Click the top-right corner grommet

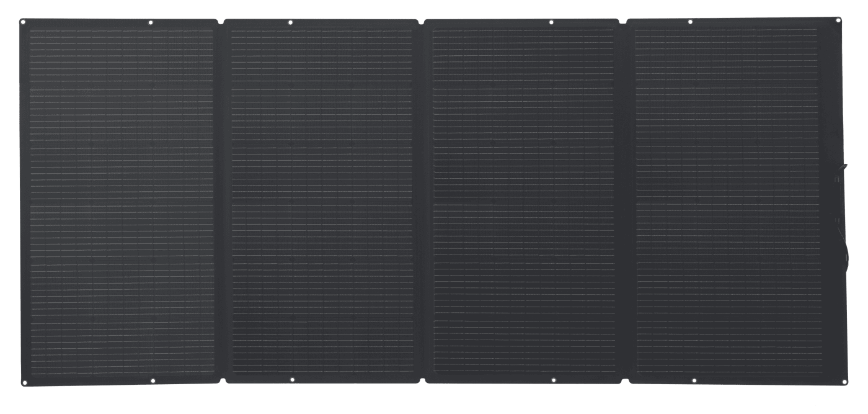coord(839,22)
